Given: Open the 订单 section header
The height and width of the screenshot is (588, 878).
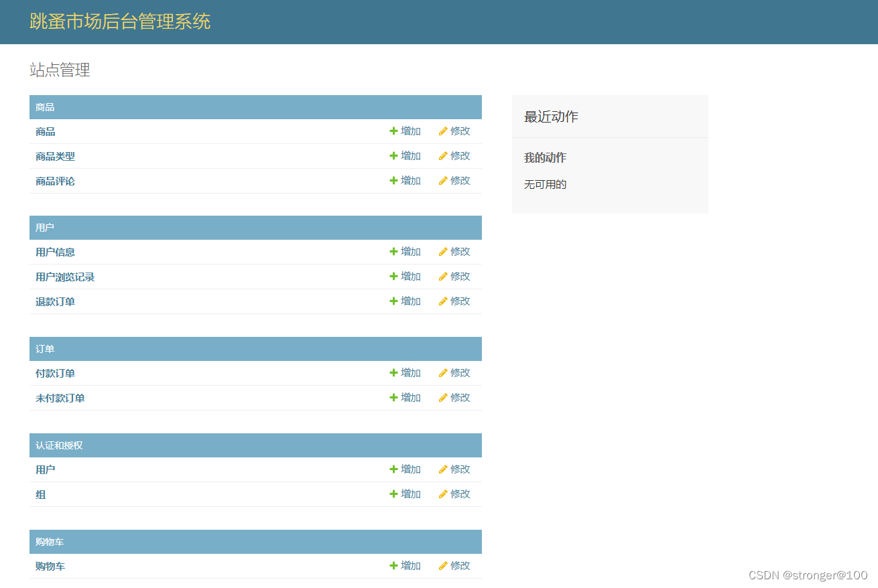Looking at the screenshot, I should [45, 349].
